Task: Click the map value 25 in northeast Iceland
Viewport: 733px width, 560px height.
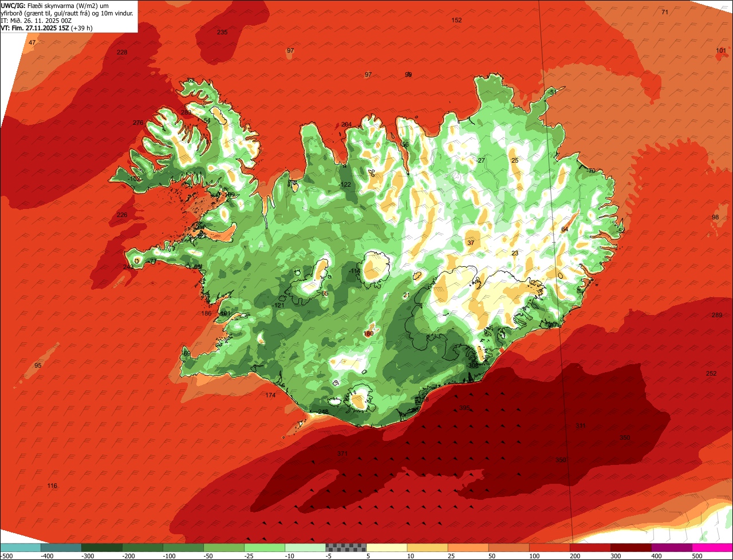Action: click(x=515, y=160)
